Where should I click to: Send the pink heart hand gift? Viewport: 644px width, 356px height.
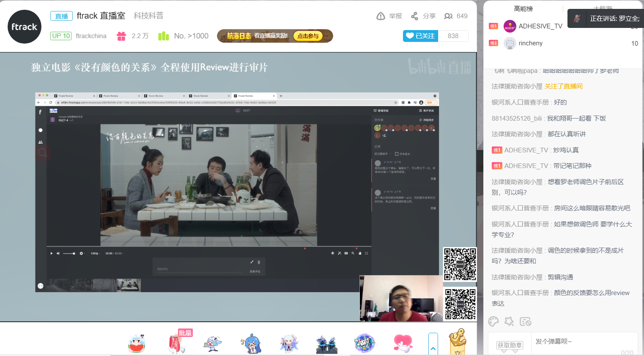403,343
